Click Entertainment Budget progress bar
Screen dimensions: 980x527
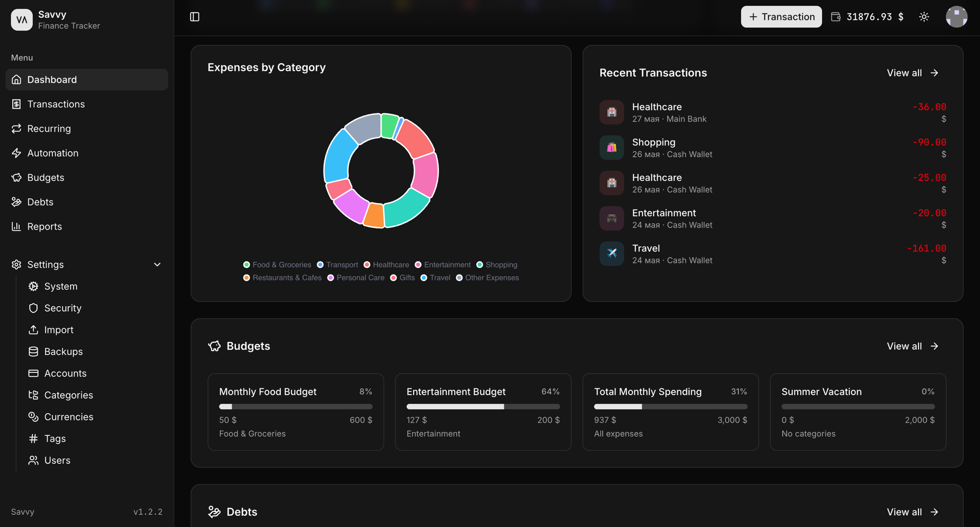tap(483, 407)
